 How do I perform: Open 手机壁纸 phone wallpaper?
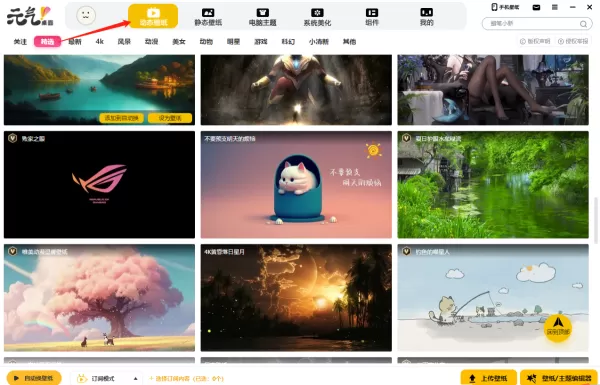click(x=505, y=7)
